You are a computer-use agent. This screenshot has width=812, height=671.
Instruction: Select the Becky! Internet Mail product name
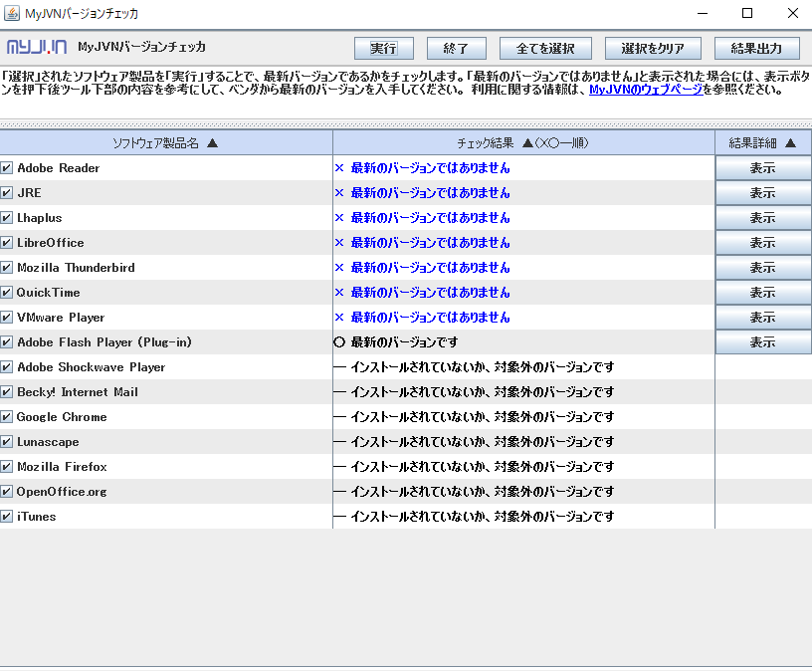click(78, 391)
